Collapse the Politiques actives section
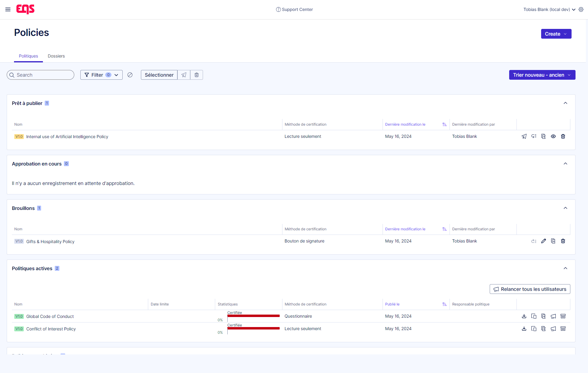This screenshot has height=373, width=588. [x=565, y=269]
